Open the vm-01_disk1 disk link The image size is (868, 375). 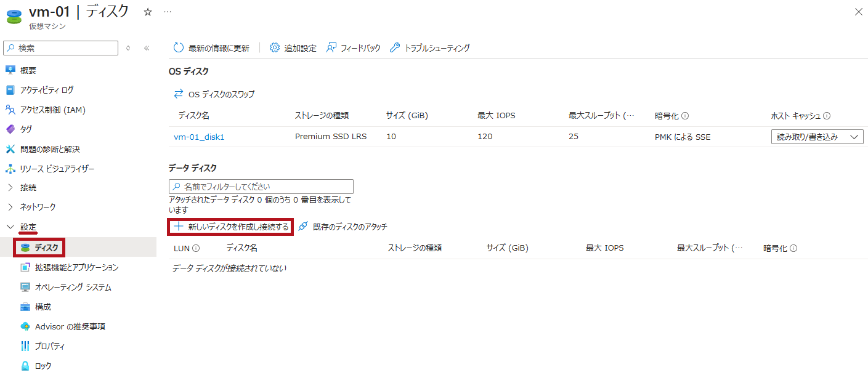pyautogui.click(x=199, y=137)
